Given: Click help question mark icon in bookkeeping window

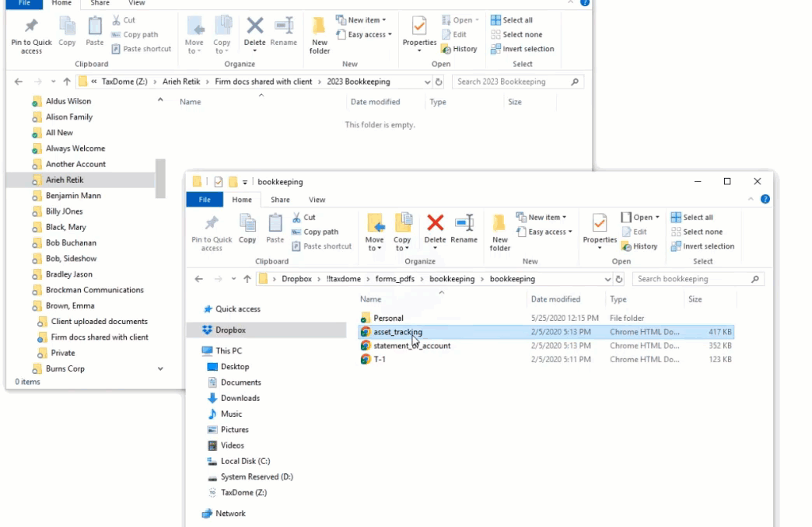Looking at the screenshot, I should coord(765,200).
